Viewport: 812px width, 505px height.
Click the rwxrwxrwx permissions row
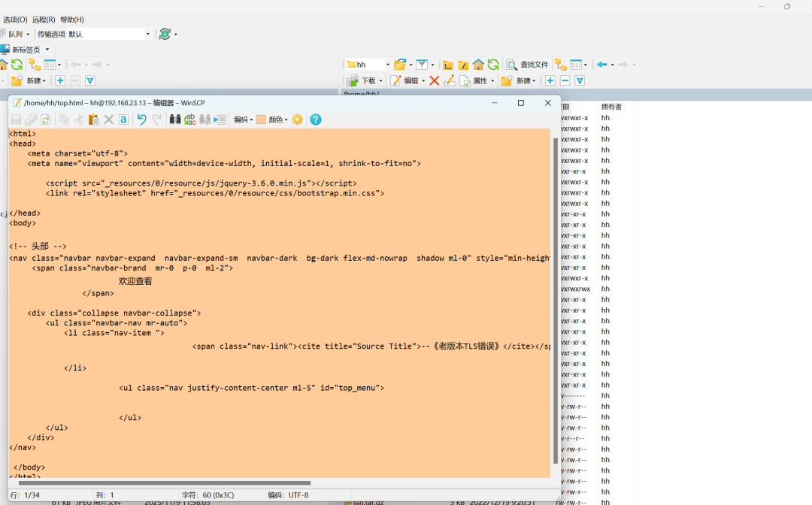(575, 289)
